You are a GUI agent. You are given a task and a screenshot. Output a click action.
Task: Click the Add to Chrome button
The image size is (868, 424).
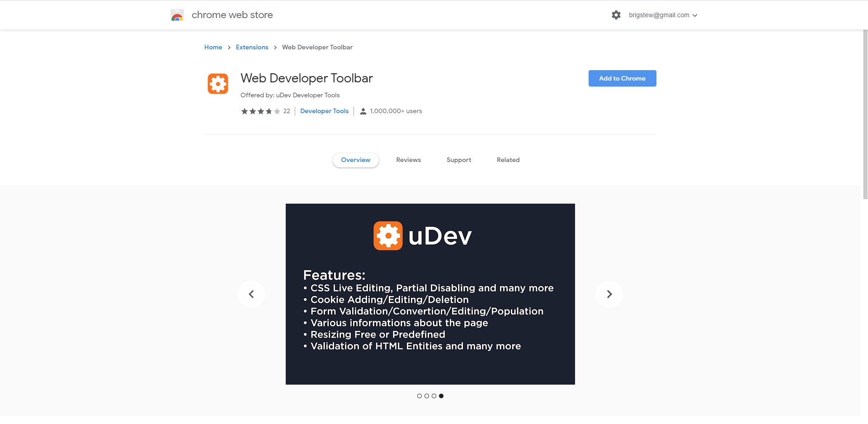(623, 78)
